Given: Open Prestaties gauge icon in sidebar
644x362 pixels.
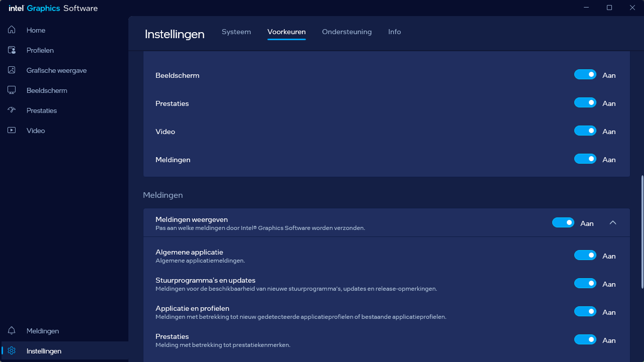Looking at the screenshot, I should click(x=12, y=110).
